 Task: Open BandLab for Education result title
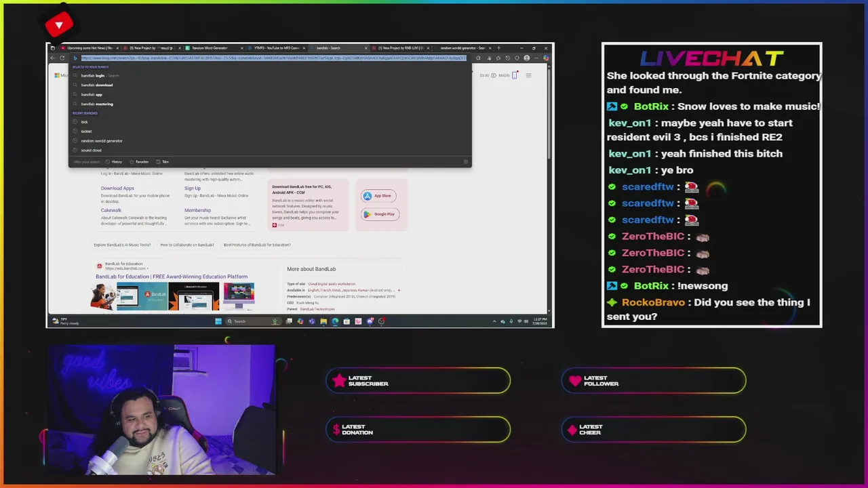(172, 277)
